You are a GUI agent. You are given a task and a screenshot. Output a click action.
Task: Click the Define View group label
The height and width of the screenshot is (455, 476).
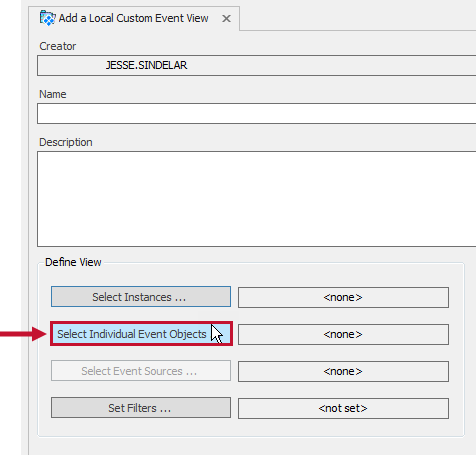pos(73,262)
